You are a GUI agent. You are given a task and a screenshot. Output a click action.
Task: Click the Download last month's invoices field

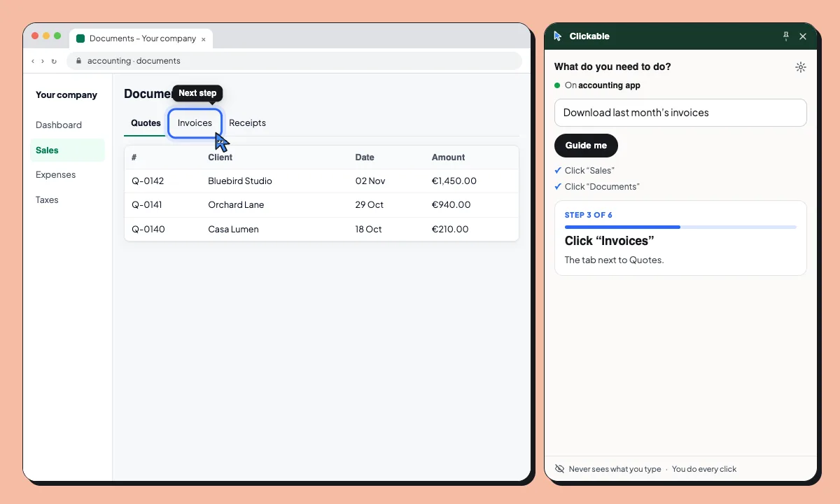[680, 113]
